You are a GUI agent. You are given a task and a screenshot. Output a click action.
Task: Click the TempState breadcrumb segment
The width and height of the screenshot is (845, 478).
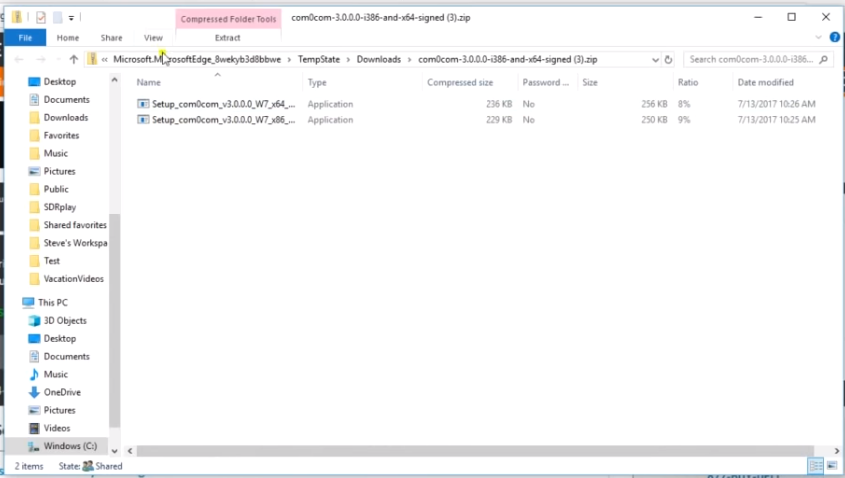click(x=319, y=59)
